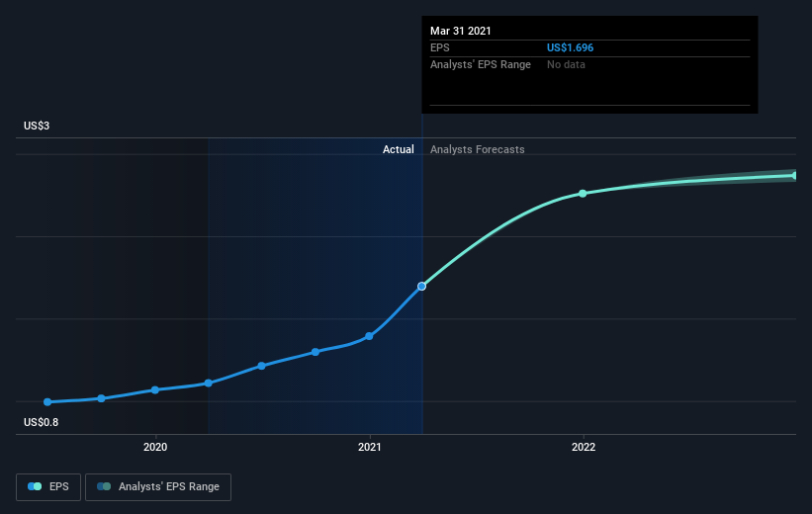
Task: Click the Analysts' EPS Range legend color icon
Action: tap(104, 486)
